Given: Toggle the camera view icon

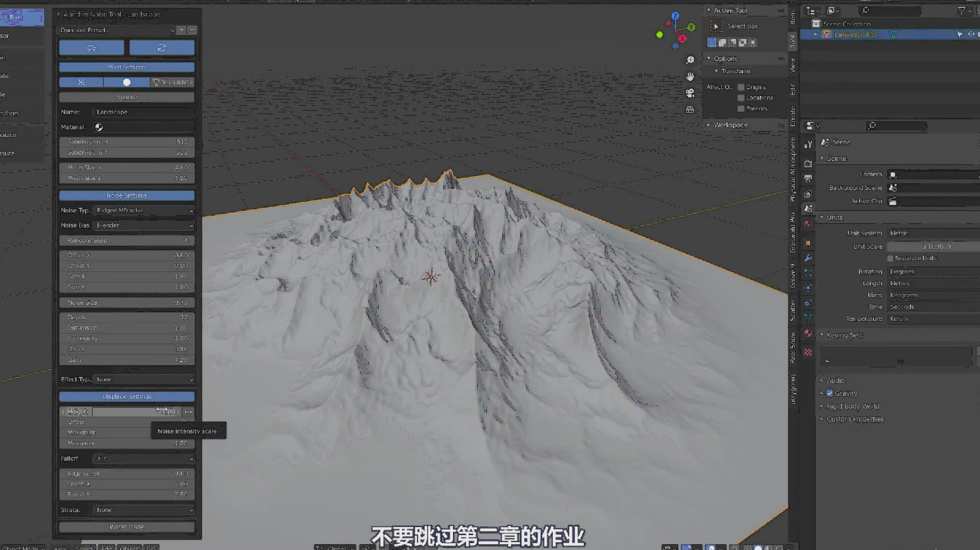Looking at the screenshot, I should click(690, 93).
